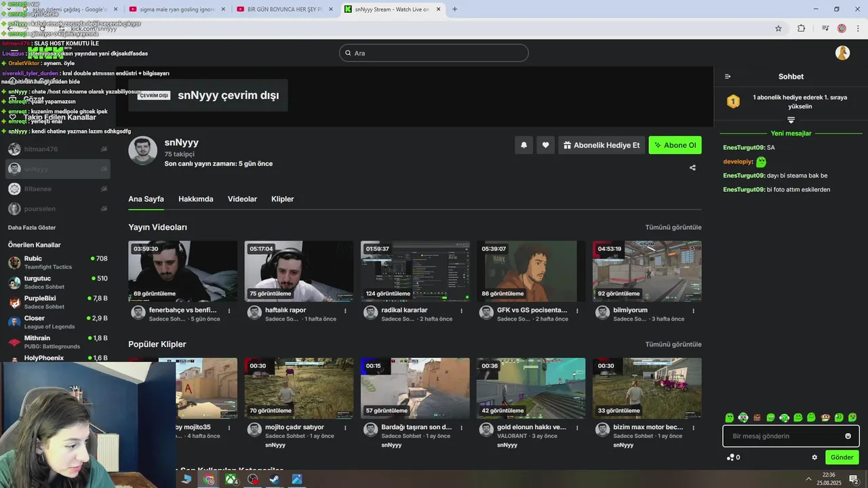The height and width of the screenshot is (488, 868).
Task: Click the Bir mesaj gönderin chat input
Action: click(791, 436)
